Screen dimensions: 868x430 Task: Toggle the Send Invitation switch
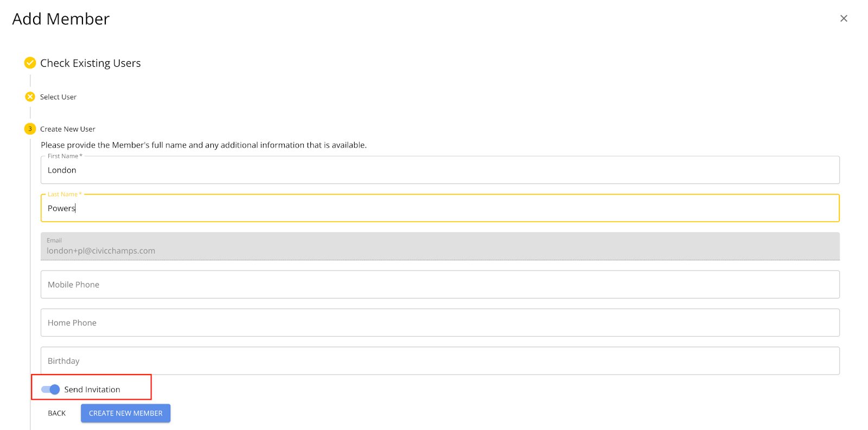pos(50,389)
